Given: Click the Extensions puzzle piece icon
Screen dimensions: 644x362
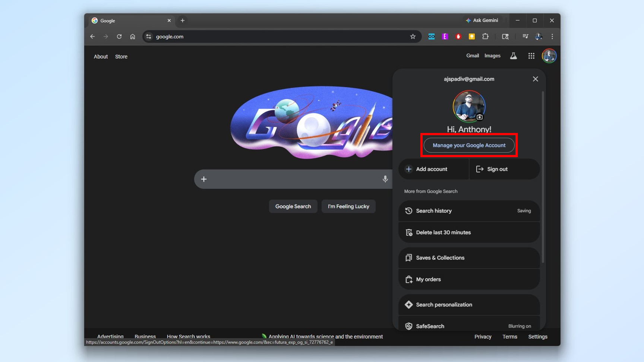Looking at the screenshot, I should pyautogui.click(x=485, y=36).
